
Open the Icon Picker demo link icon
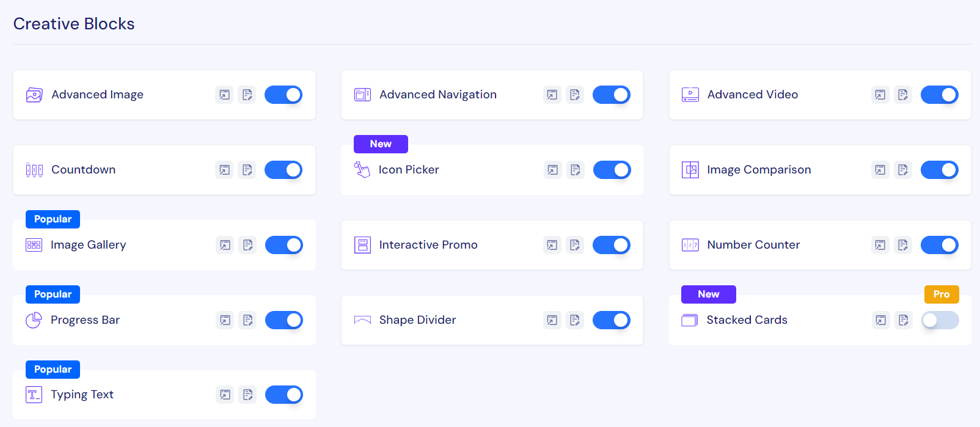pyautogui.click(x=553, y=170)
